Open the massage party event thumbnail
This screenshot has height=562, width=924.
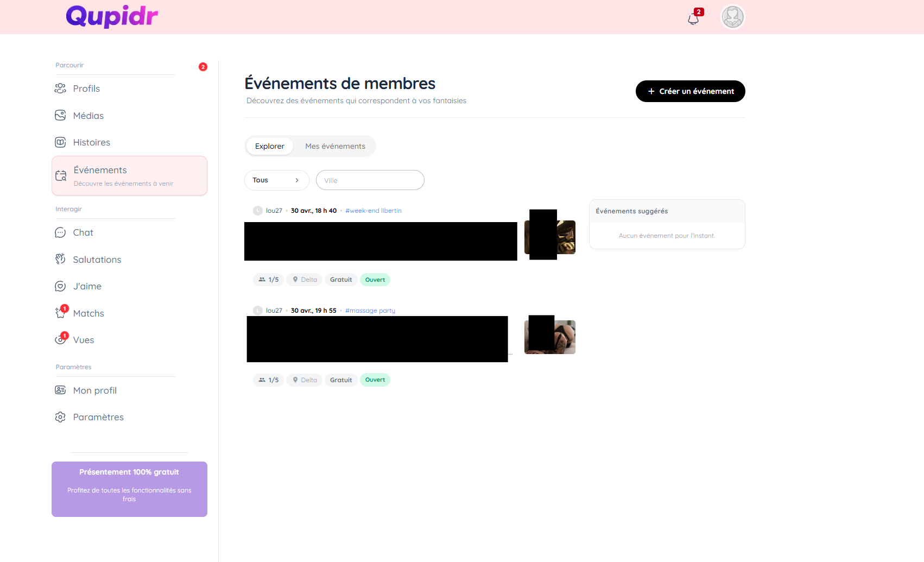click(x=549, y=336)
